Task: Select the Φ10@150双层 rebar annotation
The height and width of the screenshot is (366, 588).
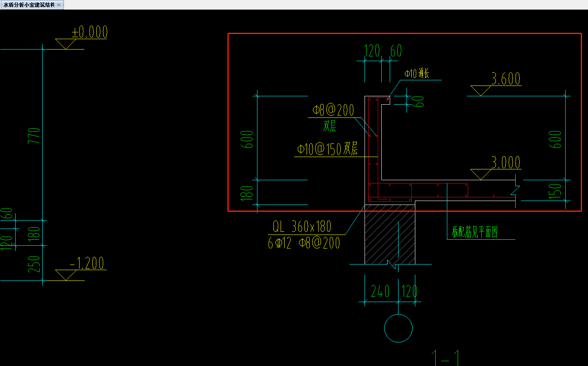Action: click(x=327, y=149)
